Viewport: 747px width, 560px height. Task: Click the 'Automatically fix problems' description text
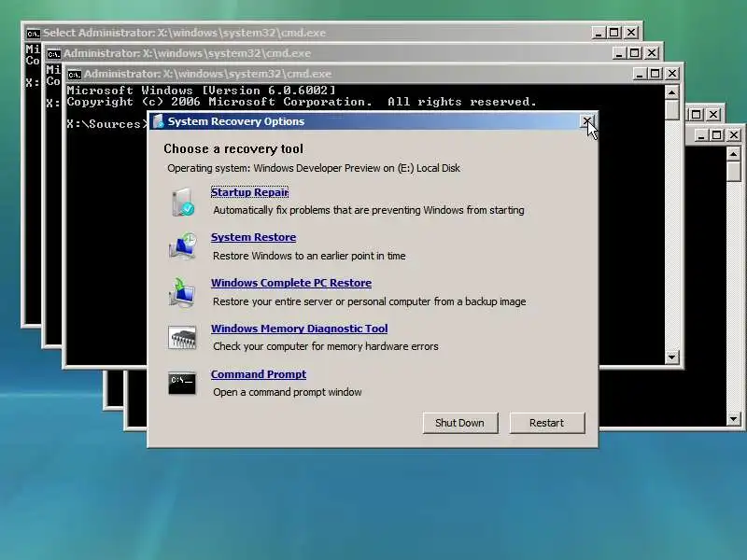[x=369, y=210]
